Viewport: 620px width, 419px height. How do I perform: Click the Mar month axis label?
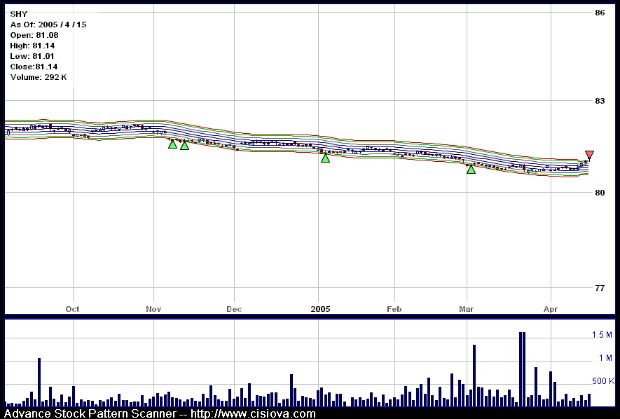click(x=466, y=309)
